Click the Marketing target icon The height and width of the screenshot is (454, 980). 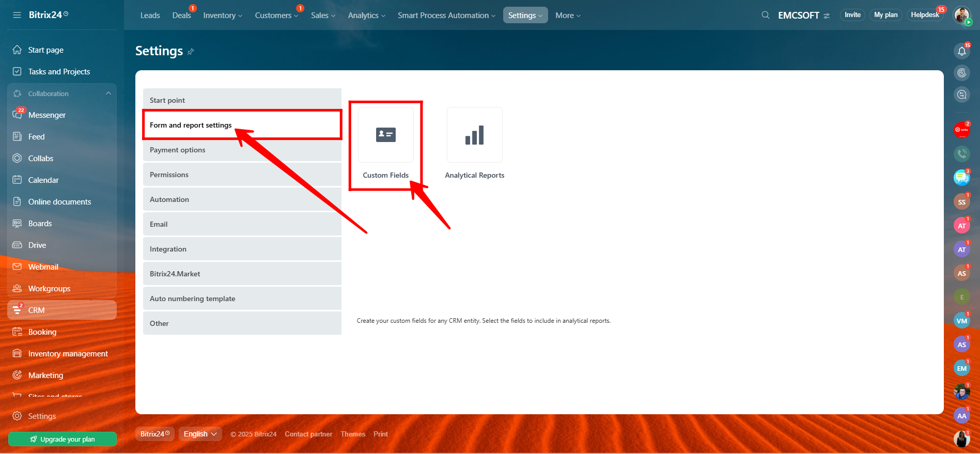pyautogui.click(x=17, y=375)
